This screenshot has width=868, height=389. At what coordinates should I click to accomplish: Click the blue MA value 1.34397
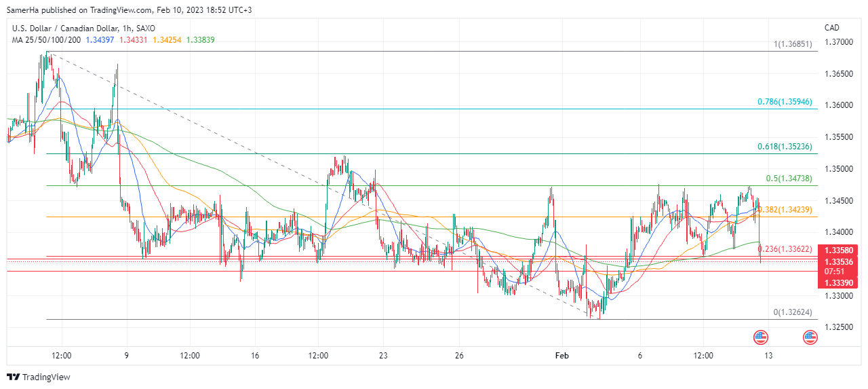point(100,40)
